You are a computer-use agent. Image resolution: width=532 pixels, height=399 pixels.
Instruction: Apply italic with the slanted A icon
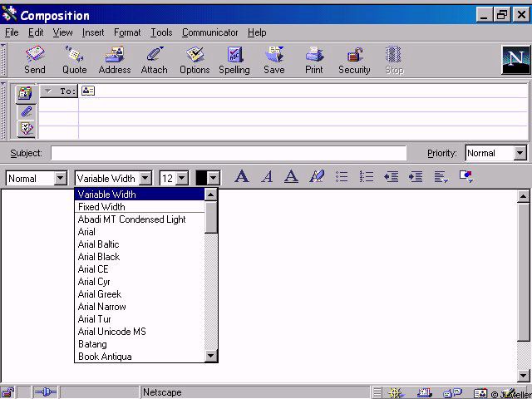click(267, 177)
